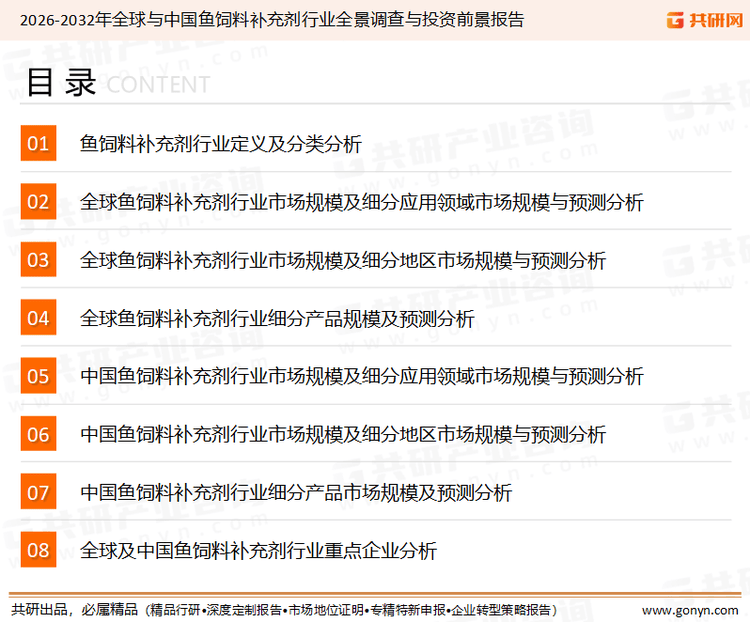This screenshot has height=622, width=750.
Task: Open chapter 全球及中国鱼饲料补充剂行业重点企业分析
Action: [x=258, y=551]
